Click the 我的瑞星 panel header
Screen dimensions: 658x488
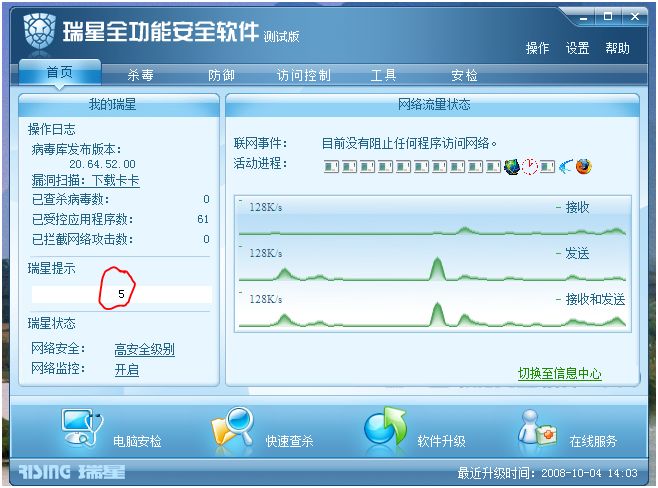coord(119,104)
